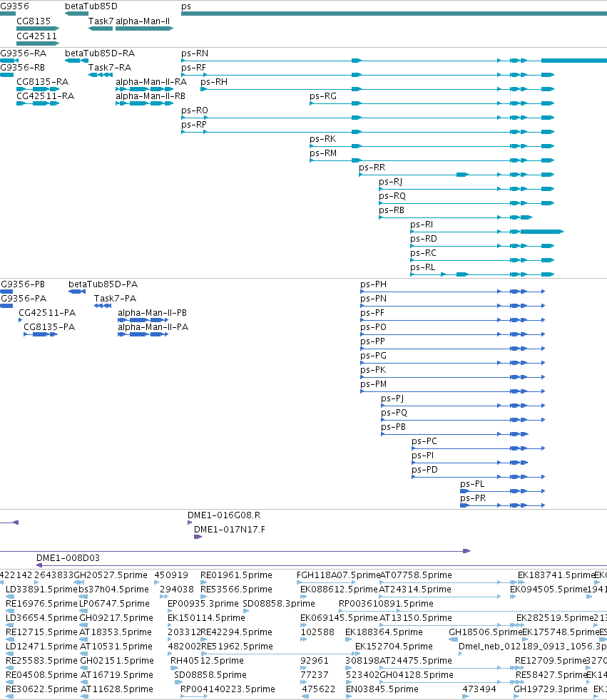The image size is (607, 700).
Task: Click protein label ps-PN
Action: tap(373, 299)
